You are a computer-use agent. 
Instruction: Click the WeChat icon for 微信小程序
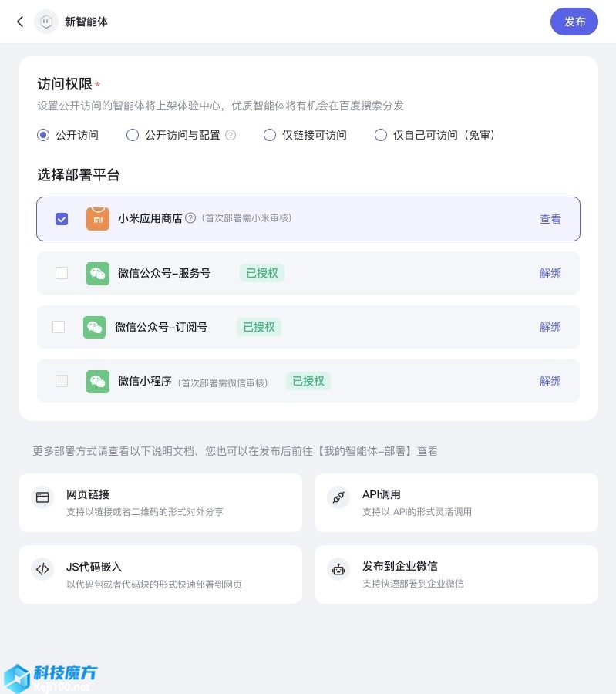point(98,381)
